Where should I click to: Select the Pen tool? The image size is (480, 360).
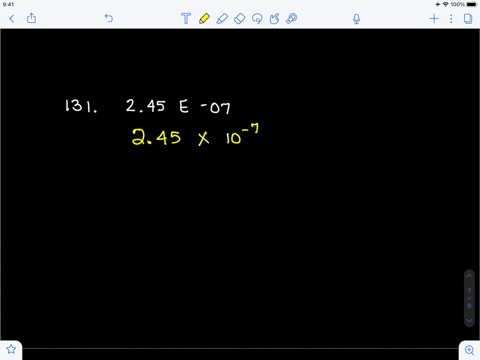click(x=222, y=19)
